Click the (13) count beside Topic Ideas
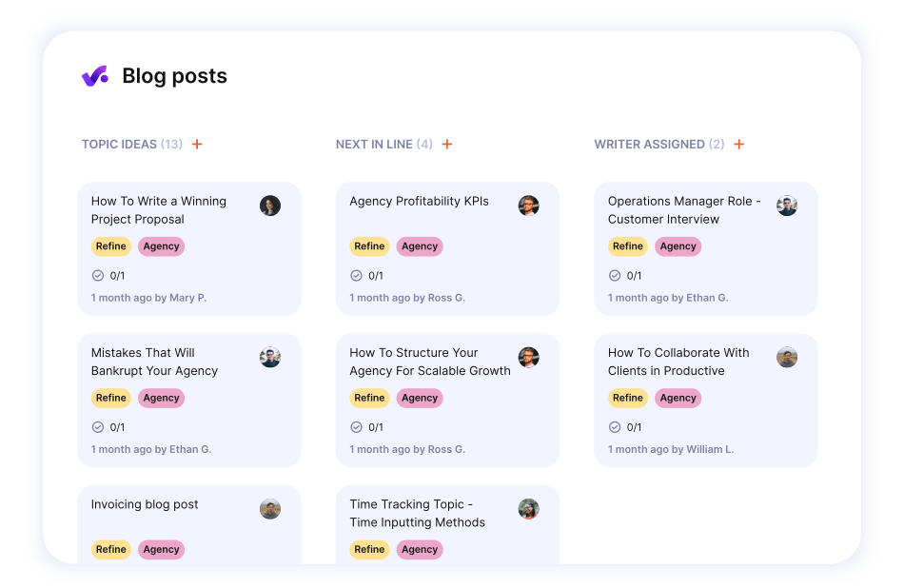Screen dimensions: 904x588 [x=171, y=144]
